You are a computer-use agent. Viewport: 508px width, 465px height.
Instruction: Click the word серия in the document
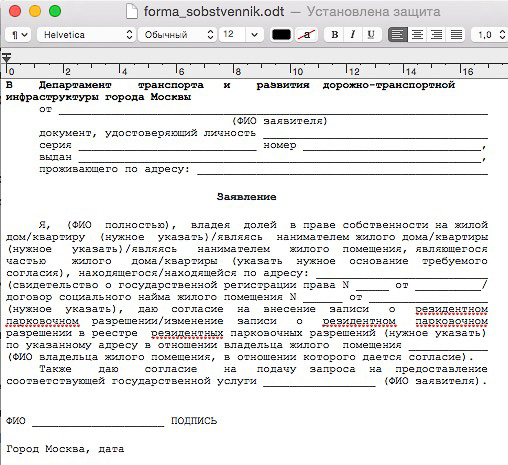click(55, 145)
